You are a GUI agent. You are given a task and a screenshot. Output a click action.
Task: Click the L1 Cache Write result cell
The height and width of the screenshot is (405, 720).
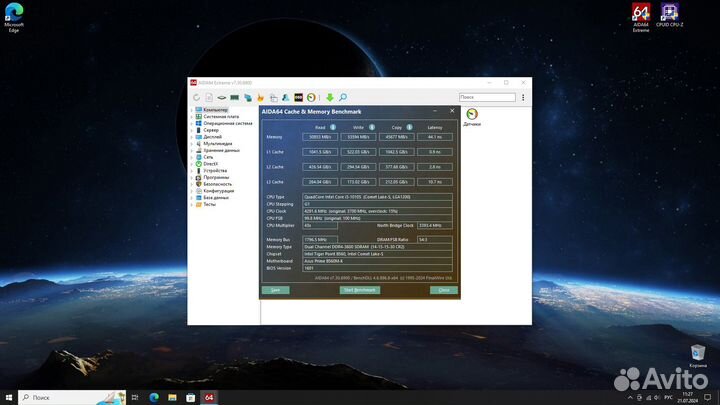click(358, 152)
